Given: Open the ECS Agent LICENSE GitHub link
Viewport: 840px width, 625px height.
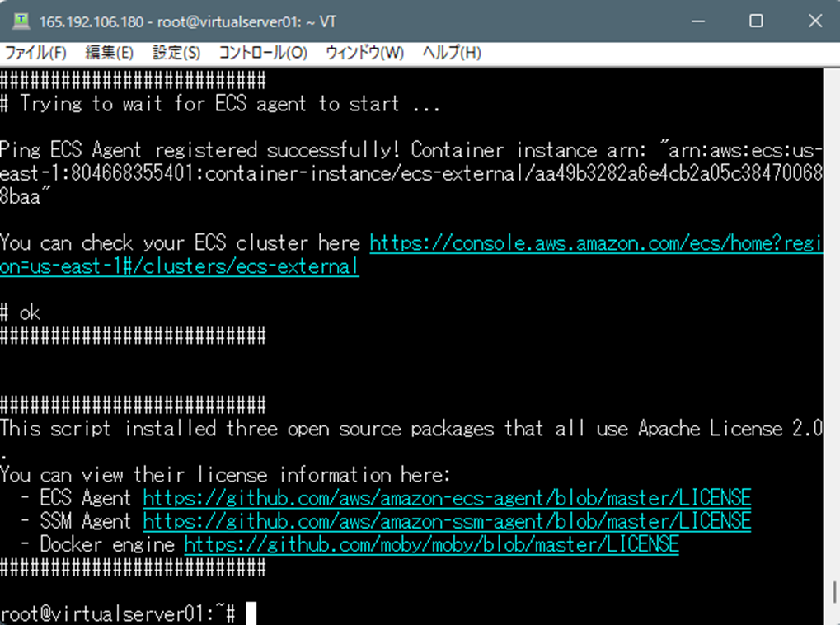Looking at the screenshot, I should click(447, 498).
